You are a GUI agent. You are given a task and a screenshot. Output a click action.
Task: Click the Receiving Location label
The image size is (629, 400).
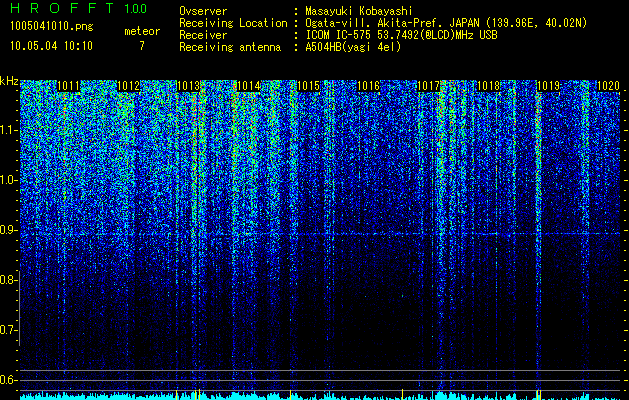coord(233,23)
